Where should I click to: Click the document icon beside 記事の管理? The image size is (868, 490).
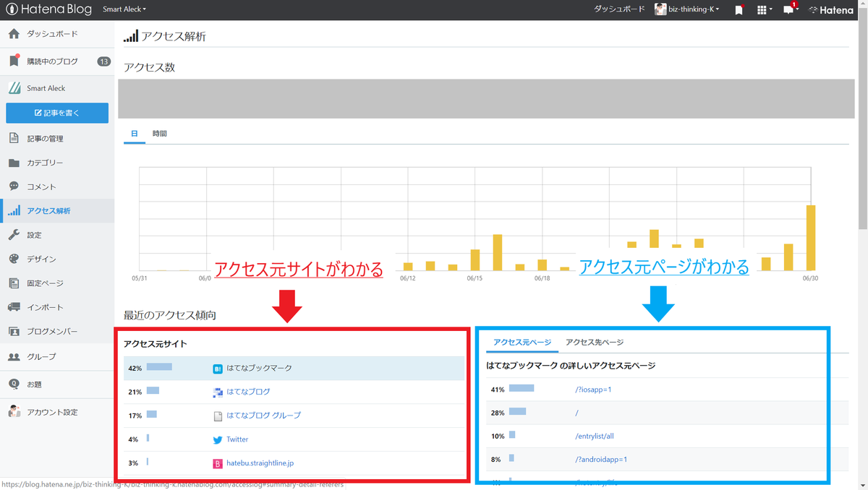(14, 138)
